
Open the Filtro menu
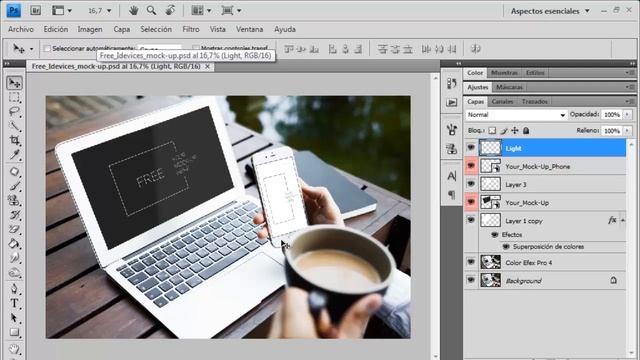pyautogui.click(x=191, y=29)
